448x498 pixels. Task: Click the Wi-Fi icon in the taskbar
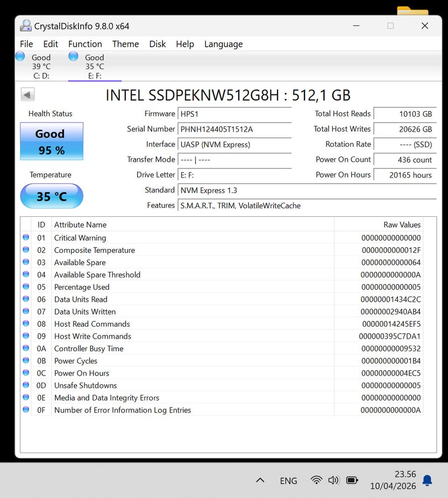[x=316, y=480]
